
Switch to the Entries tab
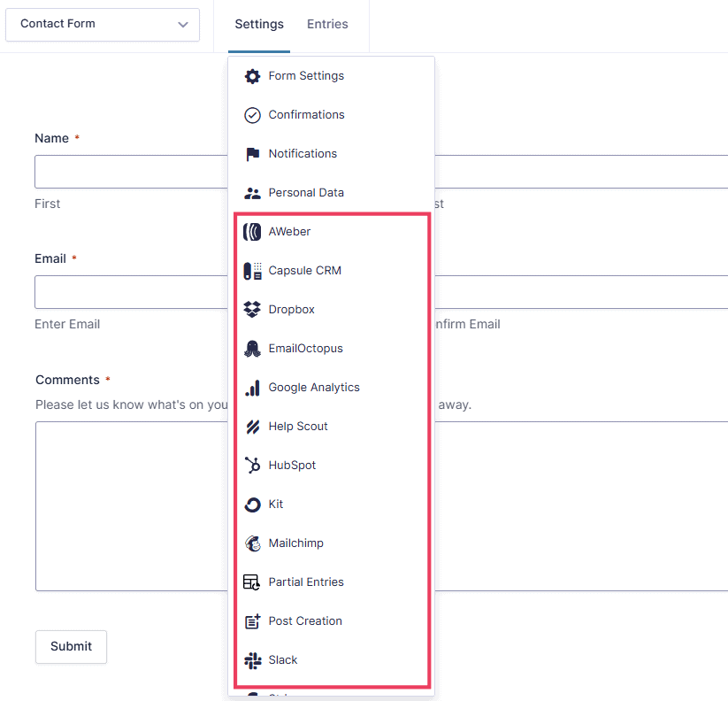pyautogui.click(x=327, y=24)
